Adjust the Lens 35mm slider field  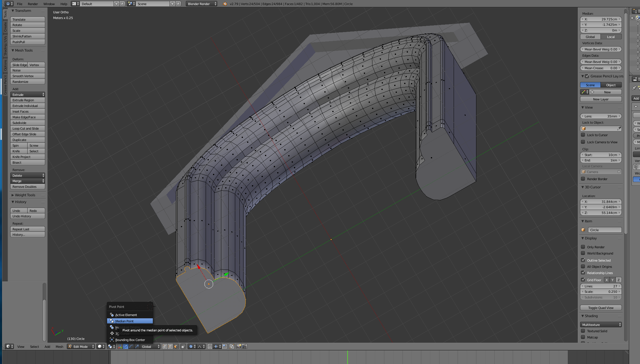click(601, 116)
